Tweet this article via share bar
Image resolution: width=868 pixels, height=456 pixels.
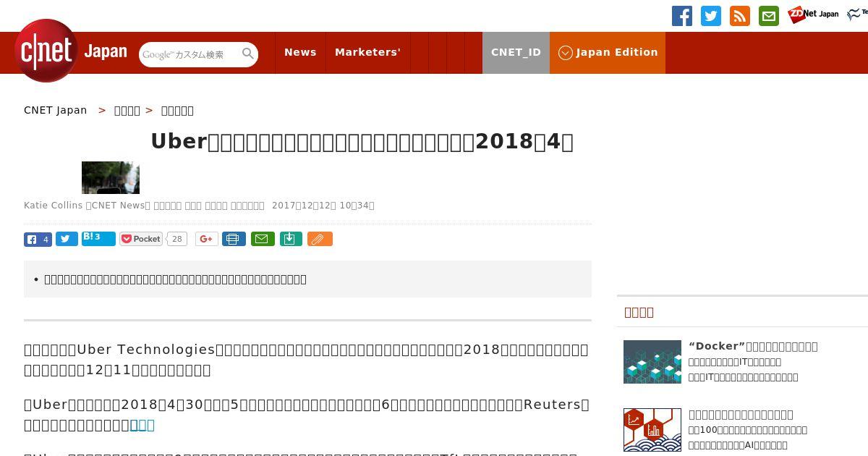pos(67,239)
